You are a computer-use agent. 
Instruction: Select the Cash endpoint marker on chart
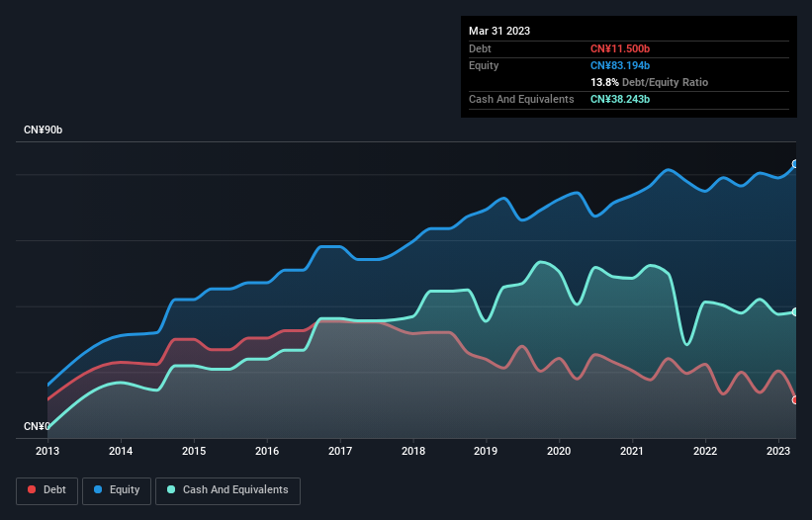[795, 312]
